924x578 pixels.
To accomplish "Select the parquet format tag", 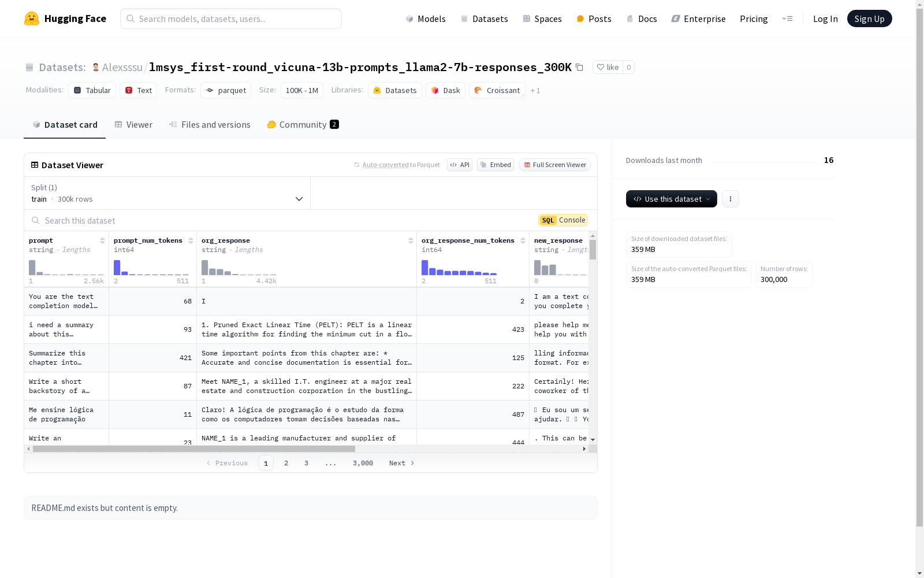I will pos(226,90).
